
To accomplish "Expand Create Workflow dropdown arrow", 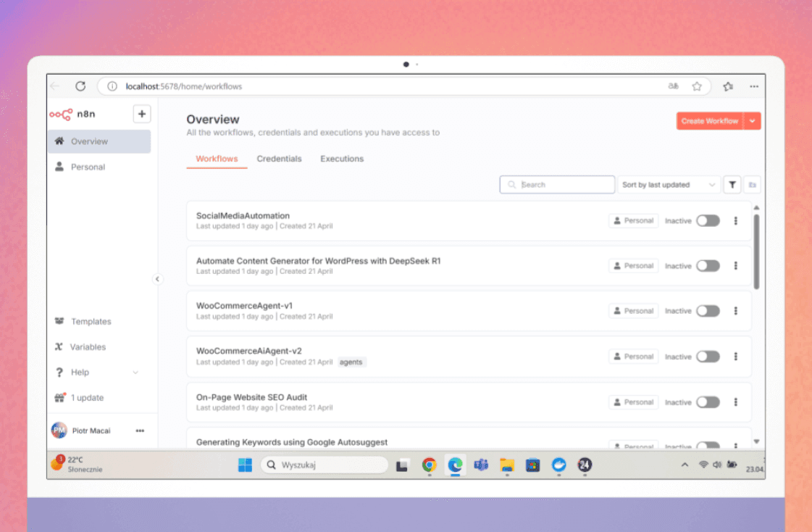I will click(753, 121).
